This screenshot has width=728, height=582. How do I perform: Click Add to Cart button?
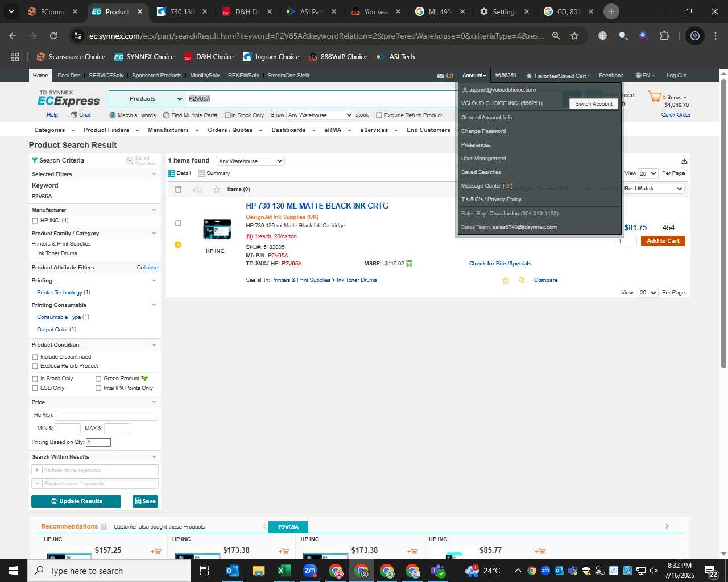pos(663,241)
